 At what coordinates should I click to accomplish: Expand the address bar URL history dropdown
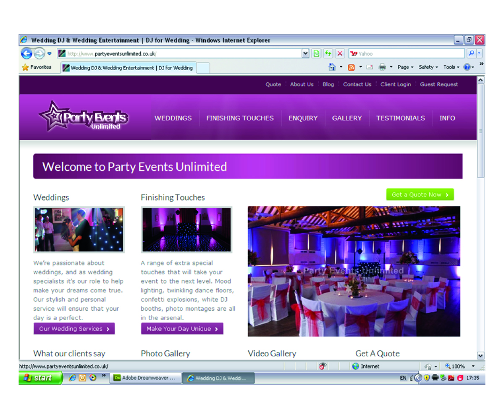point(305,54)
